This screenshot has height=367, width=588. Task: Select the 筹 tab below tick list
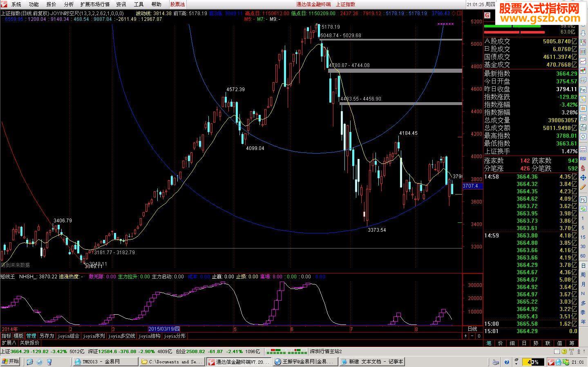coord(572,343)
